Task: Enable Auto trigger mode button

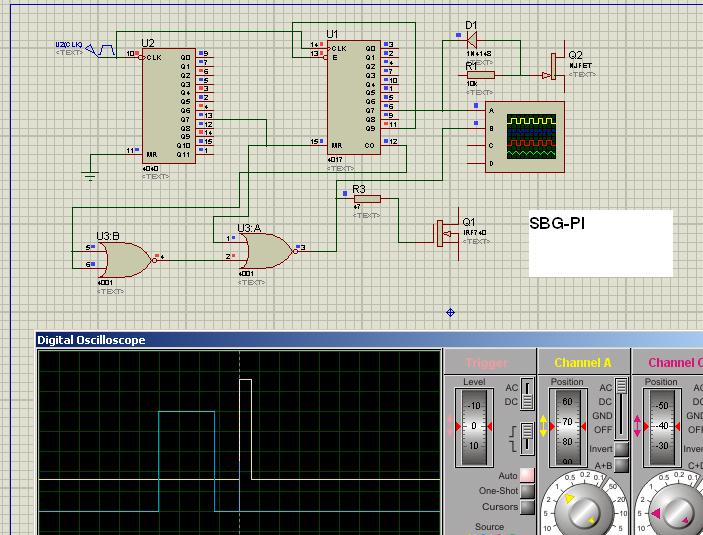Action: [x=526, y=475]
